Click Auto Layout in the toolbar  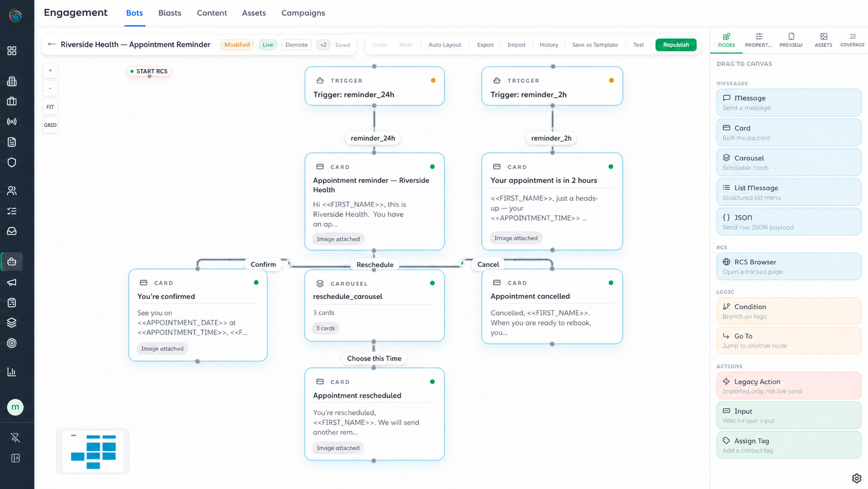point(444,45)
